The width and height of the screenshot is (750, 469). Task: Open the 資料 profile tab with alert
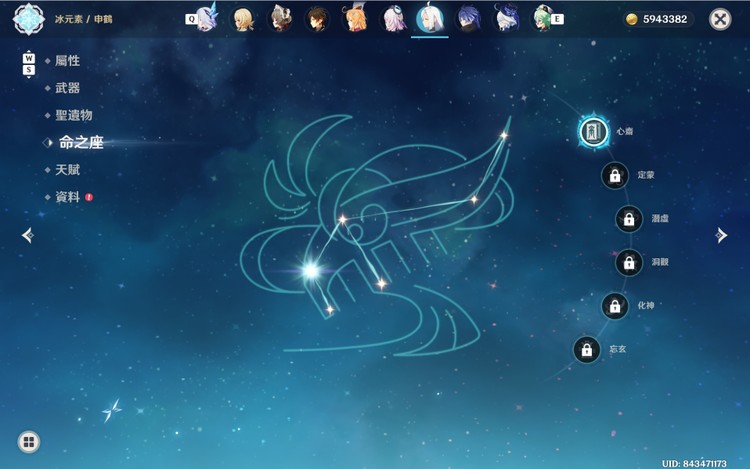(68, 197)
